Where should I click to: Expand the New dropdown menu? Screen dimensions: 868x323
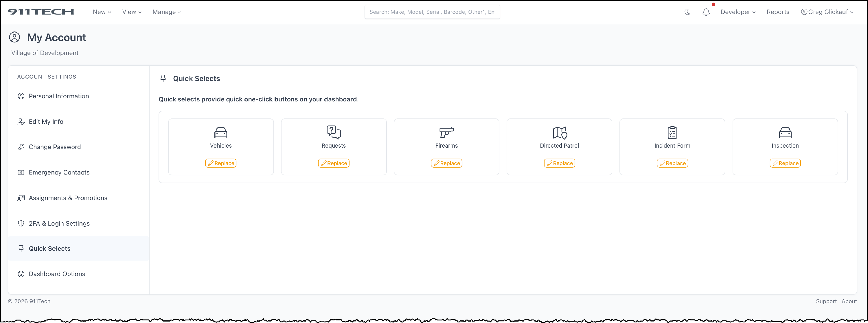tap(102, 12)
